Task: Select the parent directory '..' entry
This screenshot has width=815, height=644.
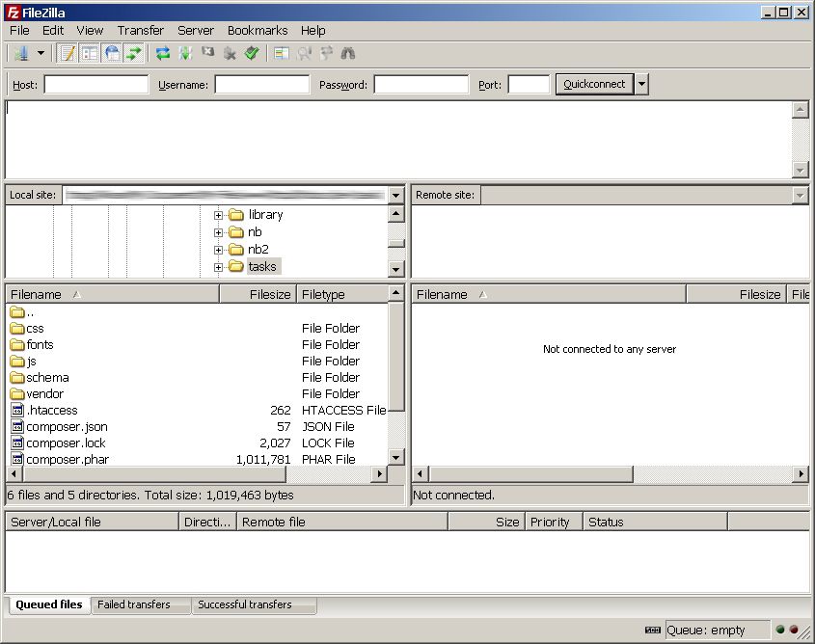Action: click(x=22, y=312)
